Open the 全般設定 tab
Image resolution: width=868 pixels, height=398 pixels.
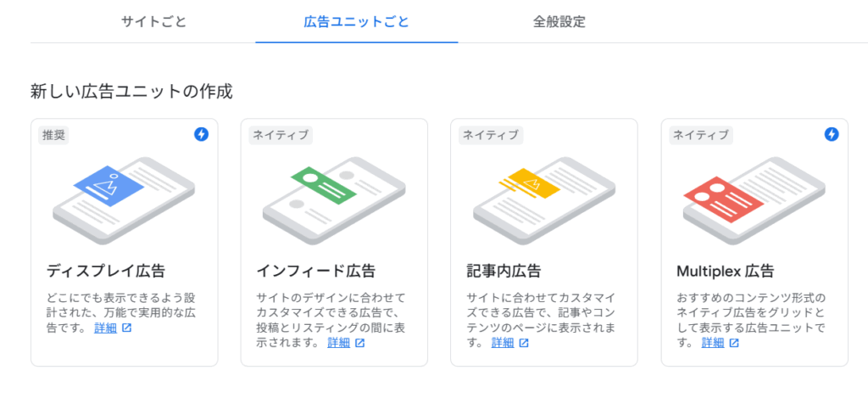(x=559, y=22)
